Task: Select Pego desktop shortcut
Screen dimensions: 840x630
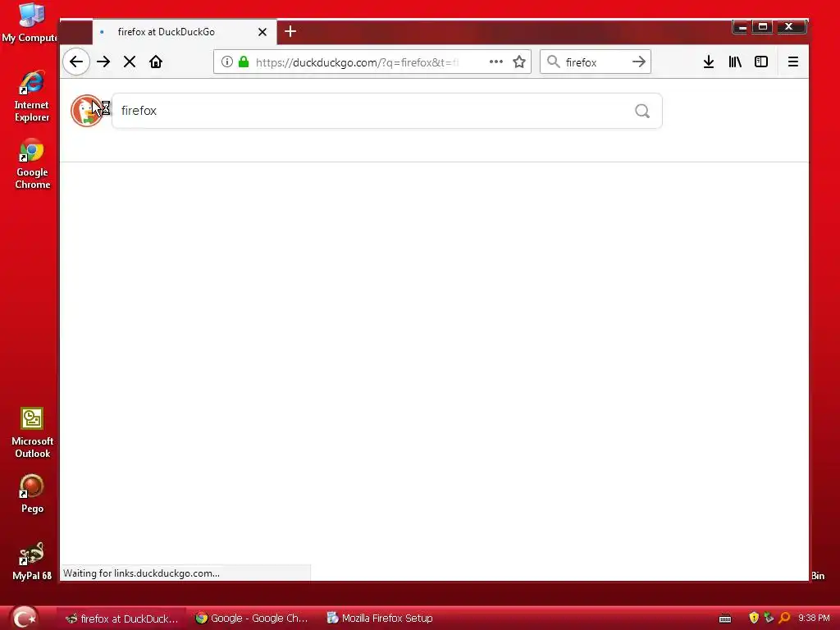Action: [32, 494]
